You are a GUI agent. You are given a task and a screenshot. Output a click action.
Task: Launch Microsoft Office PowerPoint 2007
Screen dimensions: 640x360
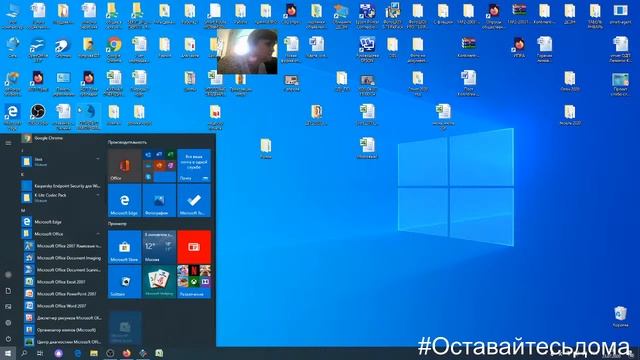point(62,294)
